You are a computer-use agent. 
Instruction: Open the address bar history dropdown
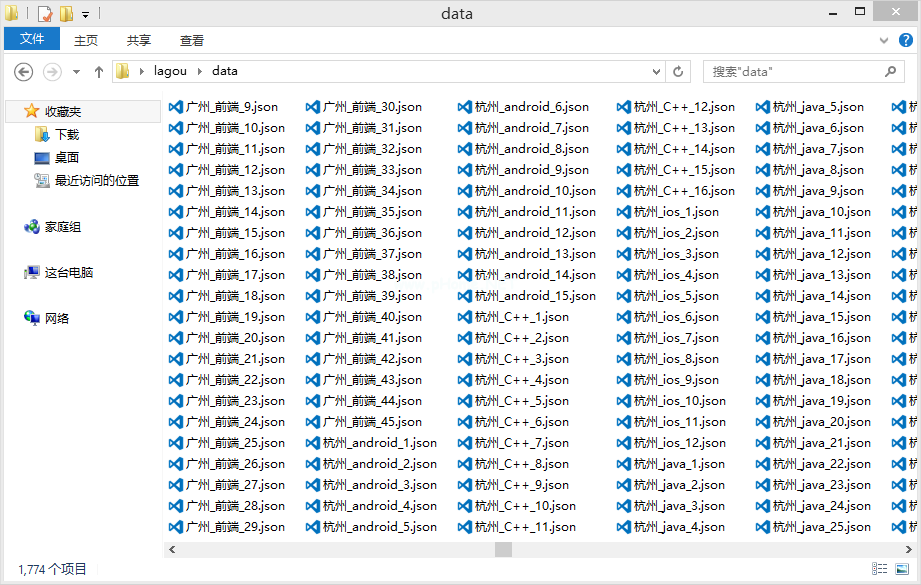tap(656, 72)
